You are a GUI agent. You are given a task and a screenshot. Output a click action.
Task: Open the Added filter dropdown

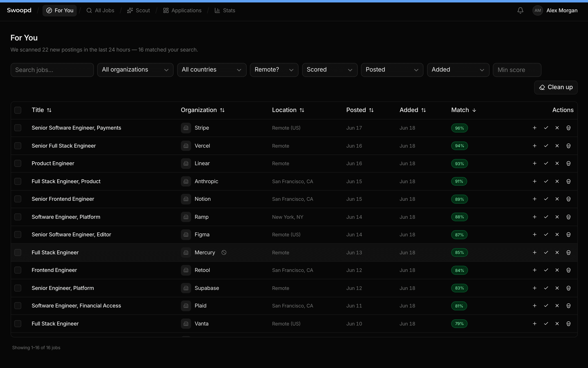458,70
